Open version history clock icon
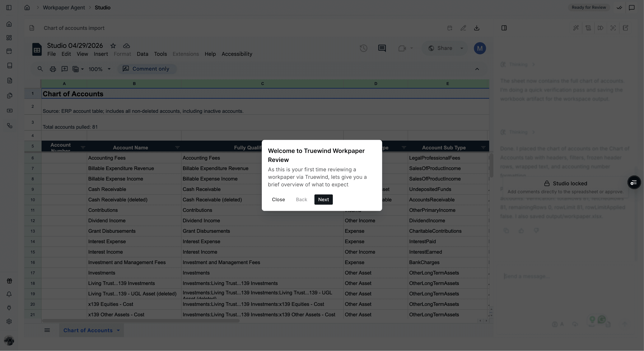This screenshot has width=644, height=351. point(364,48)
